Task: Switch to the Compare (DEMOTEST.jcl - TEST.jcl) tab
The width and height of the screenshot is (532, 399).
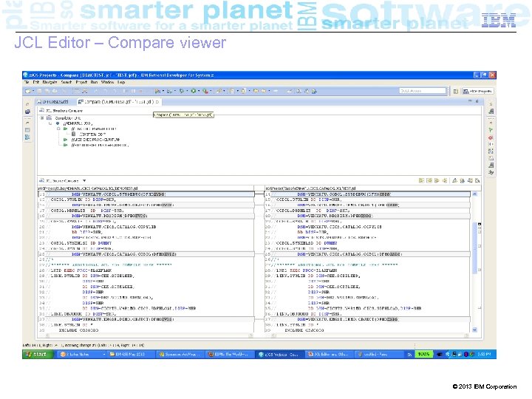Action: [x=119, y=102]
